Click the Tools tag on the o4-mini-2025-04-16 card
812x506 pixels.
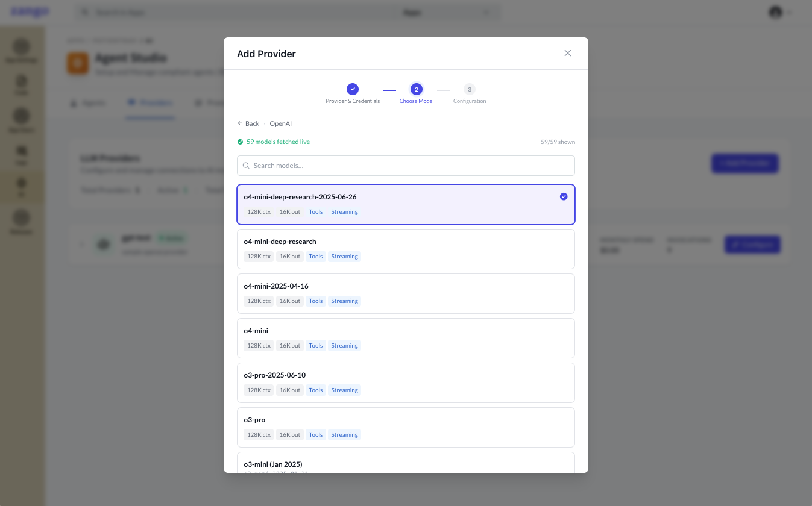pos(316,301)
